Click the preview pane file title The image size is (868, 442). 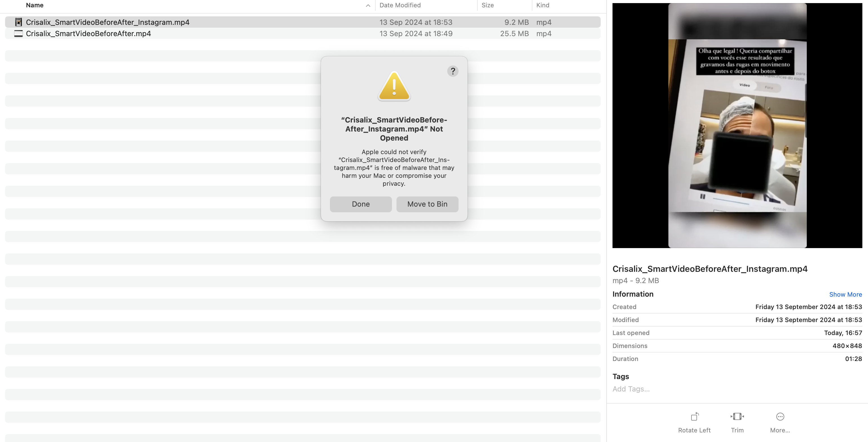710,269
